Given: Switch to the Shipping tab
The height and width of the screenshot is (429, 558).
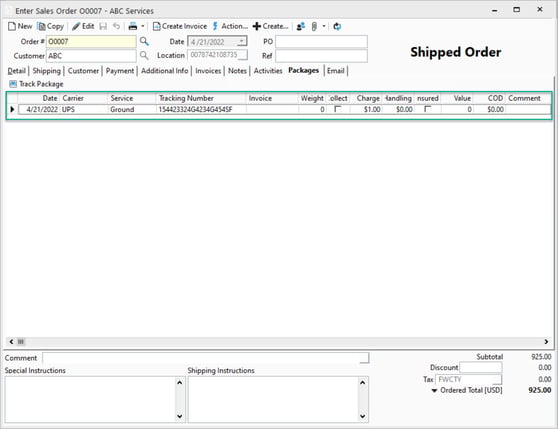Looking at the screenshot, I should click(x=47, y=71).
